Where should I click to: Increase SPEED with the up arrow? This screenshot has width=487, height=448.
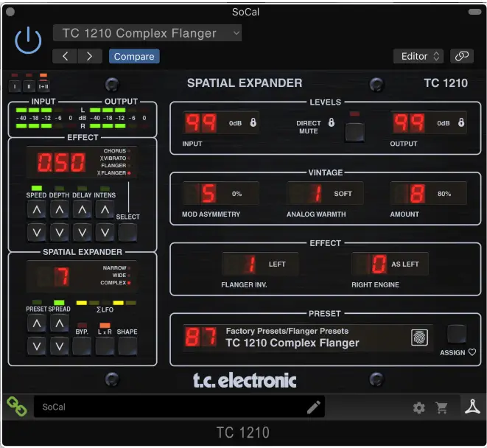tap(37, 210)
